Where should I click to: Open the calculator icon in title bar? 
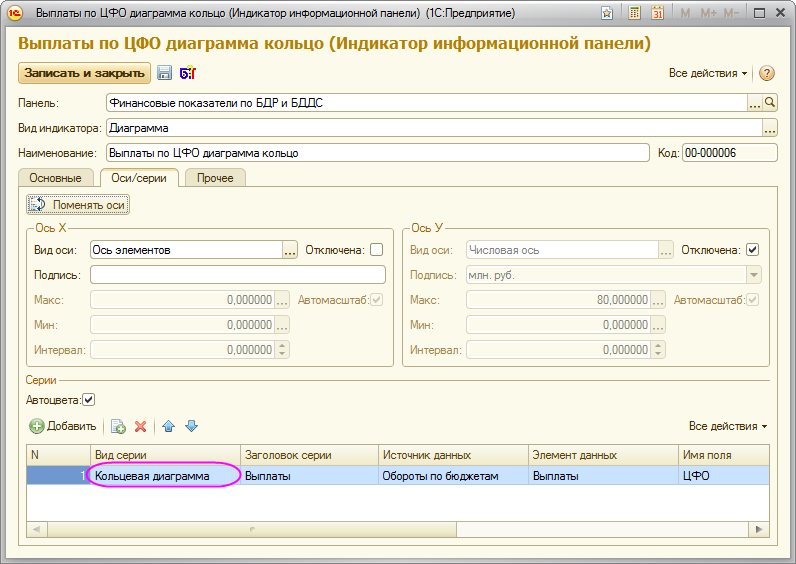[x=634, y=13]
